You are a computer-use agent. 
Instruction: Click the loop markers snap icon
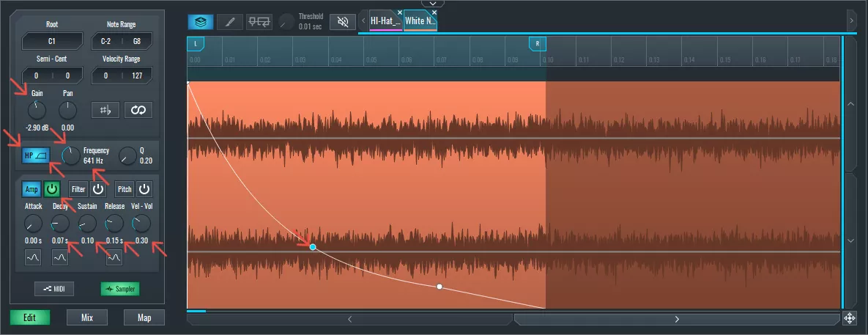click(x=259, y=21)
